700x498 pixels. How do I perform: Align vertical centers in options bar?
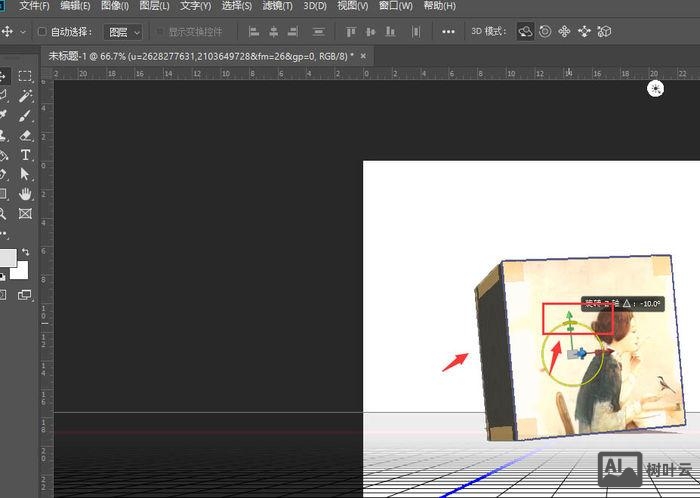[x=371, y=32]
